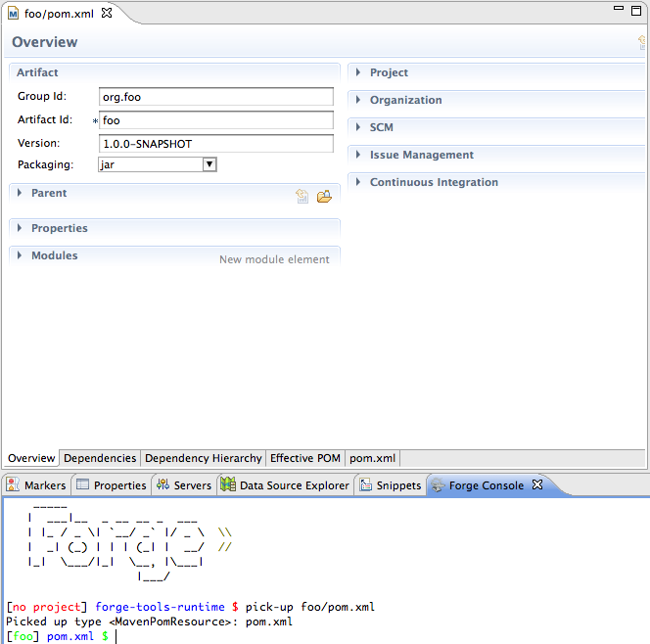The height and width of the screenshot is (644, 650).
Task: Click the Snippets view icon
Action: coord(366,484)
